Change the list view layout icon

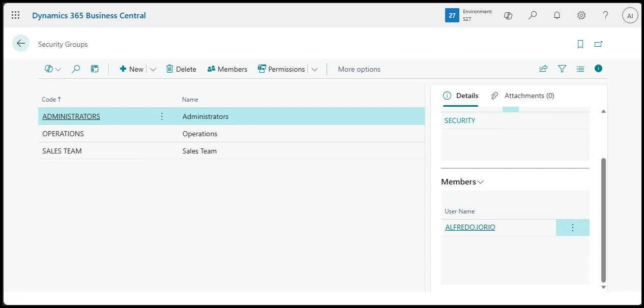coord(580,69)
